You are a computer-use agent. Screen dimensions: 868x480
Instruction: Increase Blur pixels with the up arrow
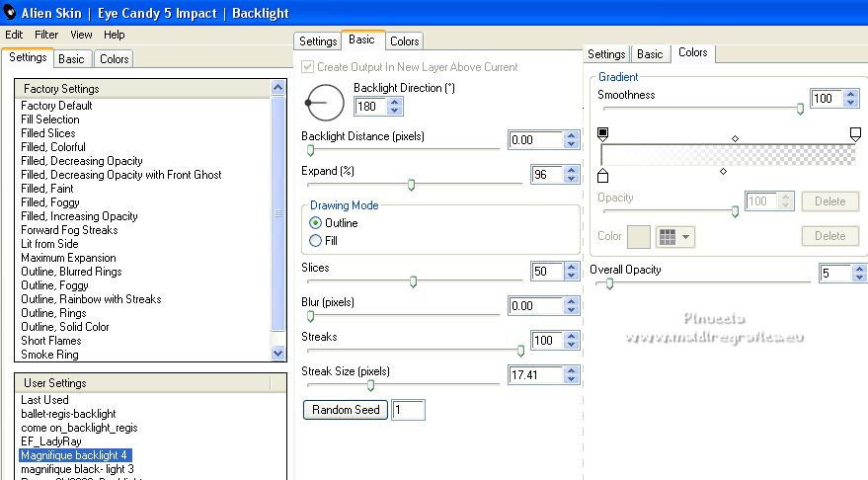(x=572, y=302)
